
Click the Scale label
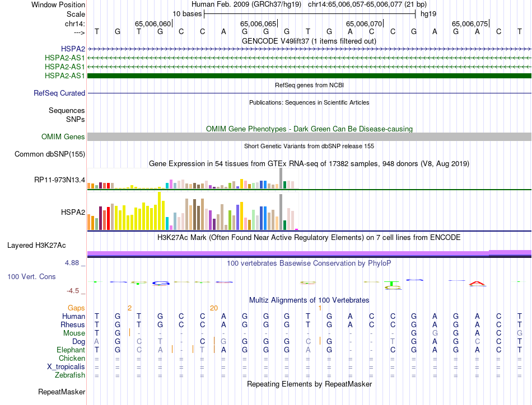(76, 14)
